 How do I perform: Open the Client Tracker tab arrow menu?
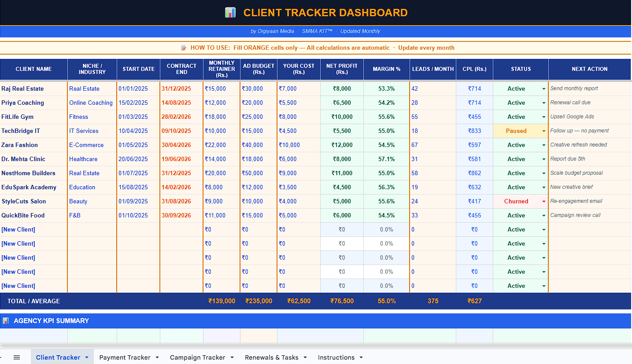(87, 357)
